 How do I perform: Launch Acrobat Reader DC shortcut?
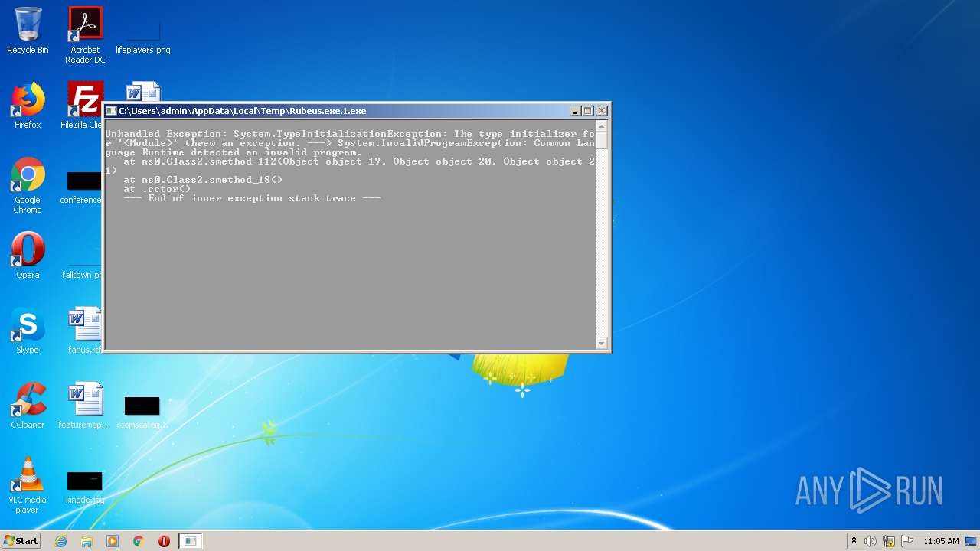point(85,35)
